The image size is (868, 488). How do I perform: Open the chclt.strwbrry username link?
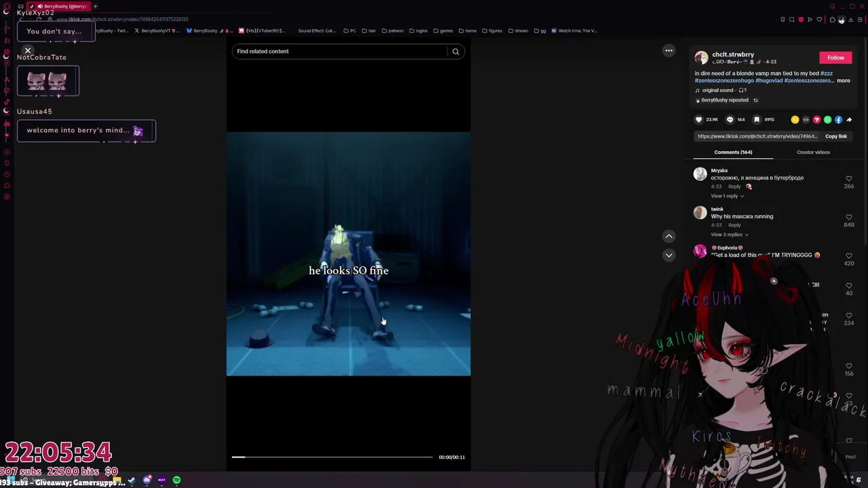pyautogui.click(x=733, y=54)
